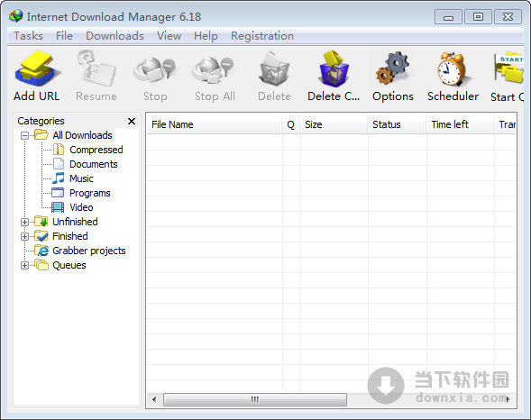This screenshot has height=420, width=531.
Task: Select the Compressed category label
Action: [96, 150]
